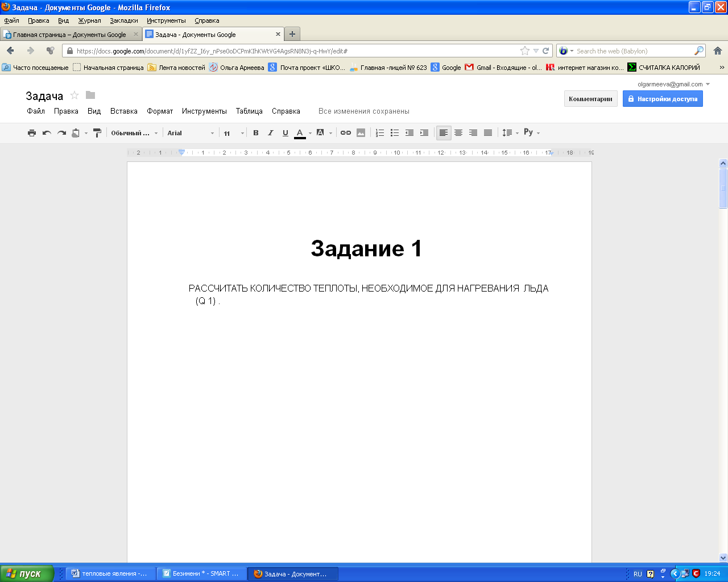Select the Paint format tool
The image size is (728, 582).
(x=97, y=133)
